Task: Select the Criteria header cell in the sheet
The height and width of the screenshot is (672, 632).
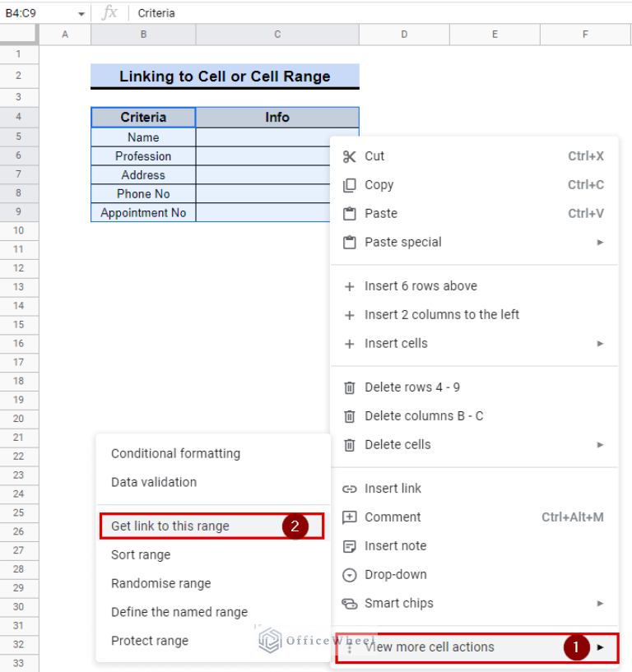Action: (x=142, y=116)
